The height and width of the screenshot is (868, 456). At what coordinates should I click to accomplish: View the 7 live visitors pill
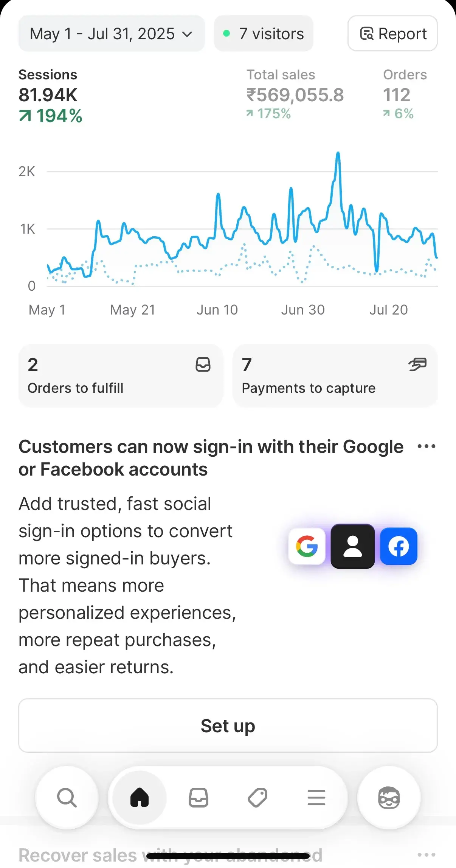(x=264, y=34)
